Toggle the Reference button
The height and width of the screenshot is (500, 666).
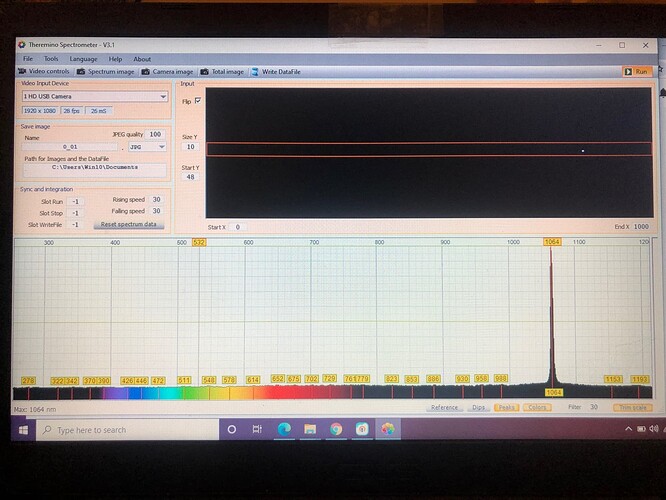(x=444, y=407)
